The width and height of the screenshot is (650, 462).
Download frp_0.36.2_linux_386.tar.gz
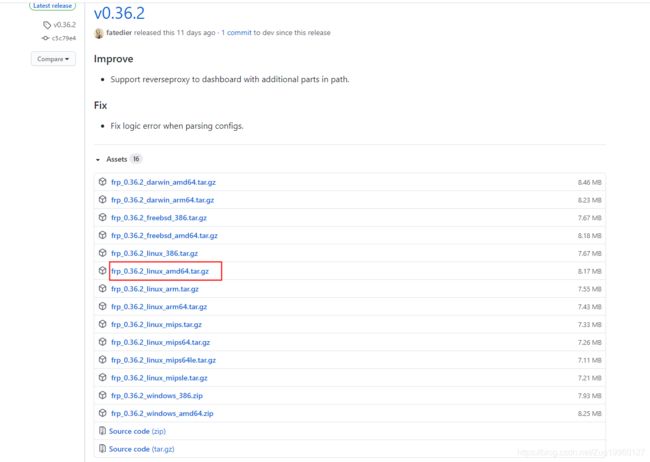pos(154,253)
